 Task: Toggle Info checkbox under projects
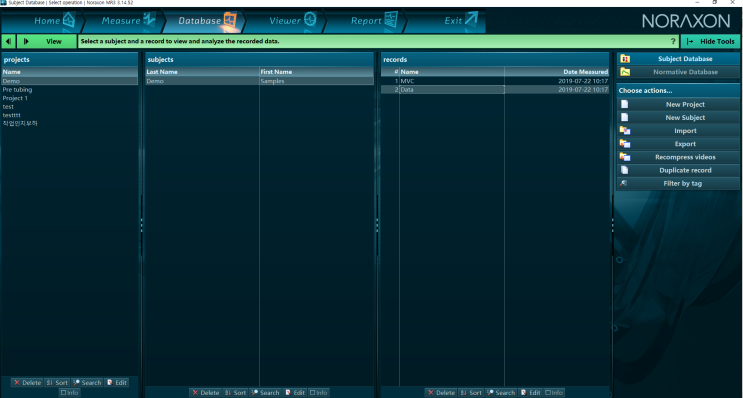(x=70, y=392)
